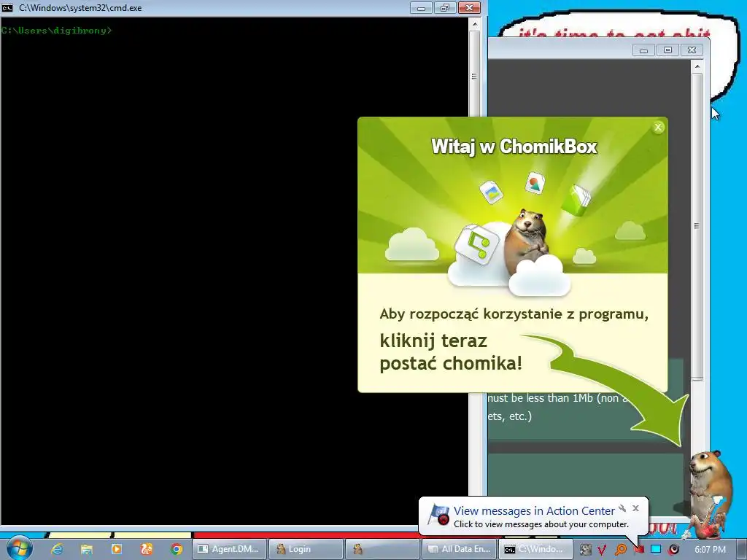Click the scroll up arrow in right window

(697, 66)
